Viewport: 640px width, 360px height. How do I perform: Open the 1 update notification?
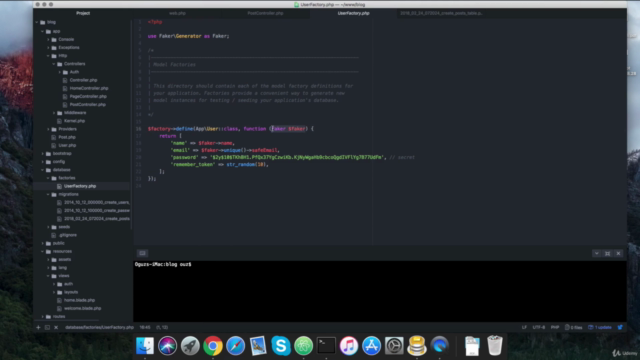tap(600, 327)
